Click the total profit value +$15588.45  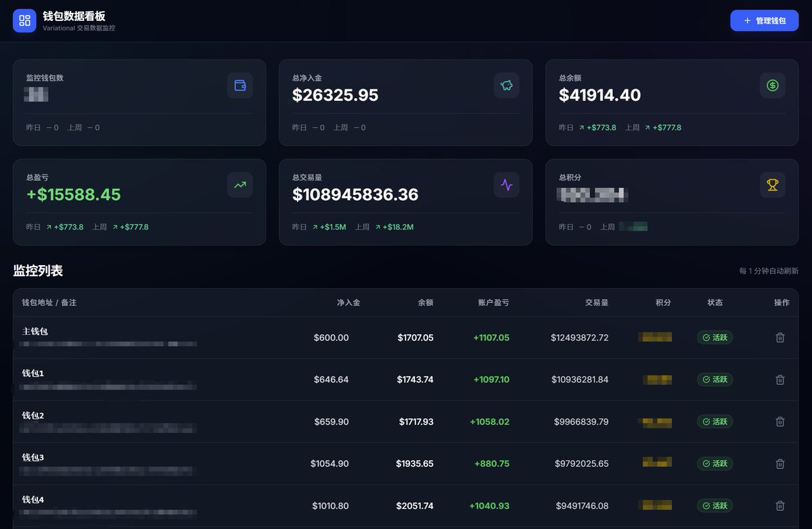pos(73,195)
